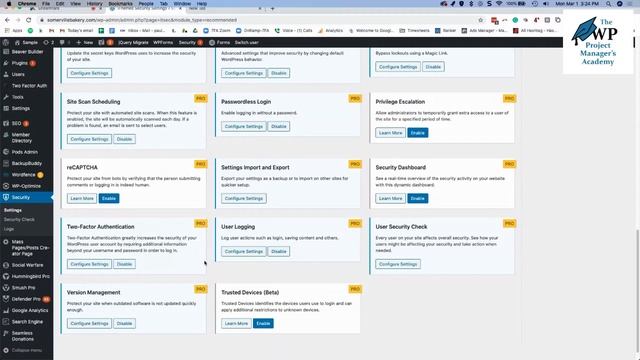The image size is (640, 360).
Task: Open Chrome's History menu
Action: tap(94, 3)
